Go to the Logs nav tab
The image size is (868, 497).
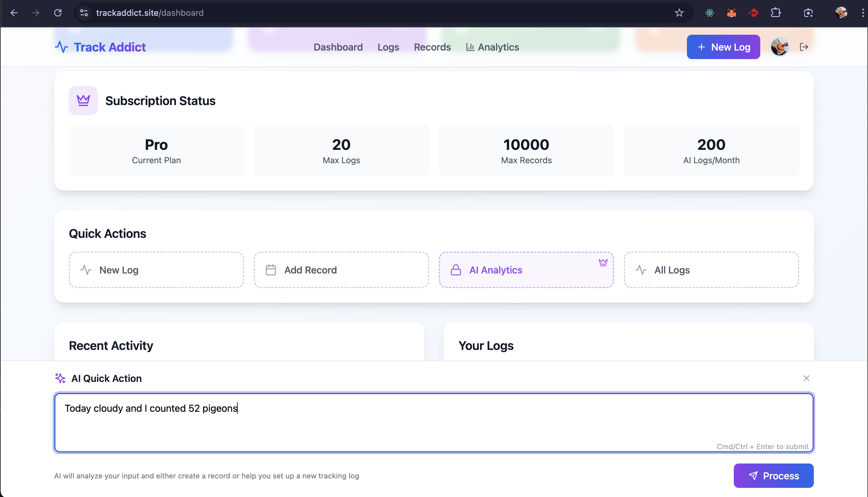[388, 47]
